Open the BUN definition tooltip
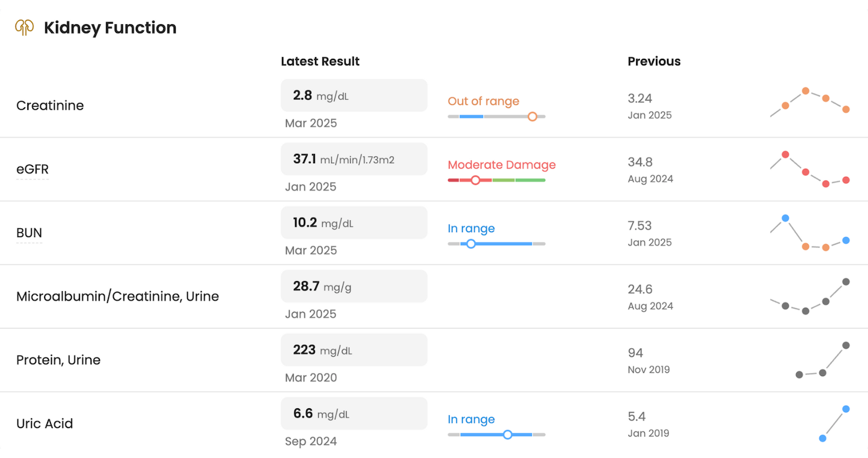Viewport: 868px width, 458px height. [x=29, y=233]
